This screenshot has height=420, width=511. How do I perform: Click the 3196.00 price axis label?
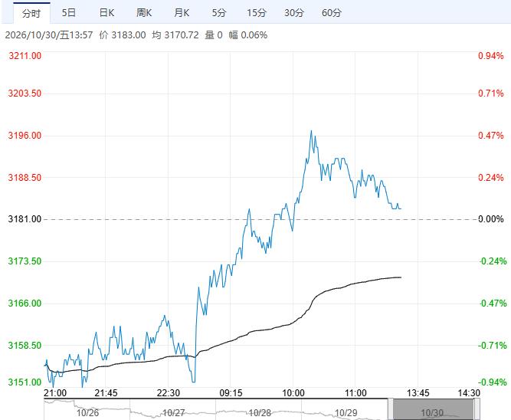tap(25, 136)
